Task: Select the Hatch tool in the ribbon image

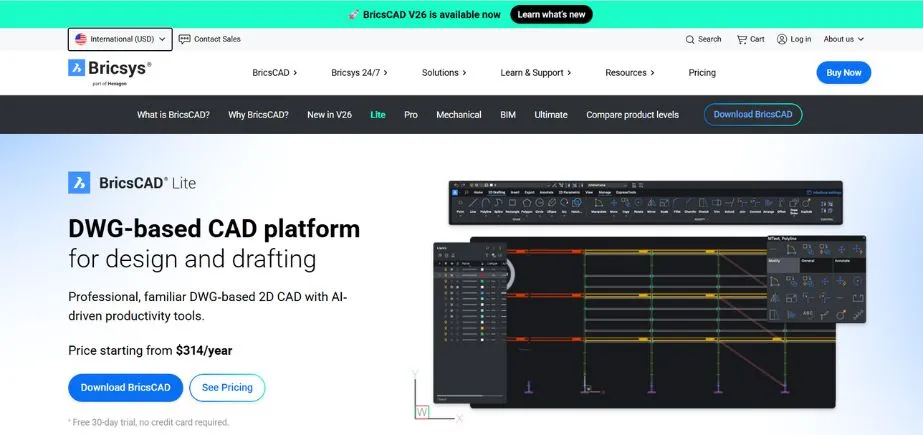Action: click(x=577, y=205)
